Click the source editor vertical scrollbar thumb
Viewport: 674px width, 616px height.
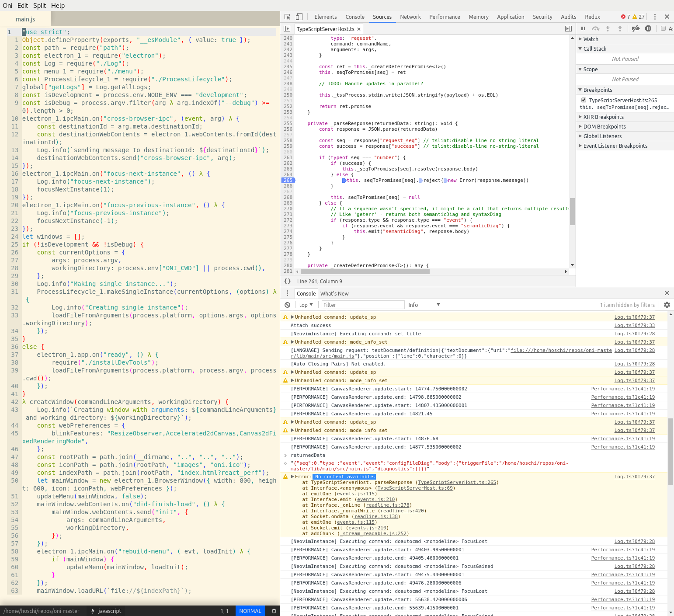[572, 211]
